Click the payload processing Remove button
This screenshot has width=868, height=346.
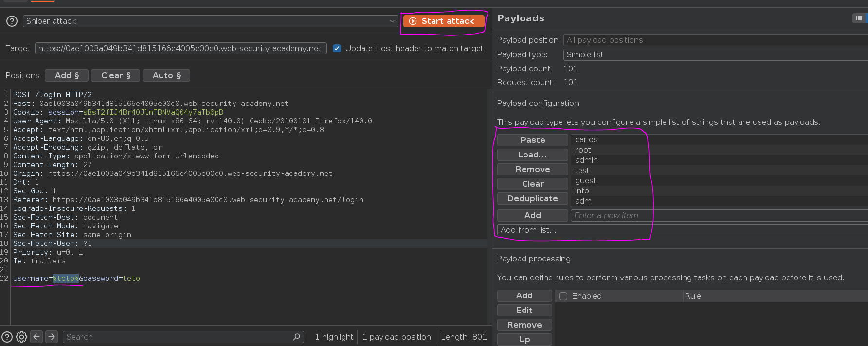(524, 325)
